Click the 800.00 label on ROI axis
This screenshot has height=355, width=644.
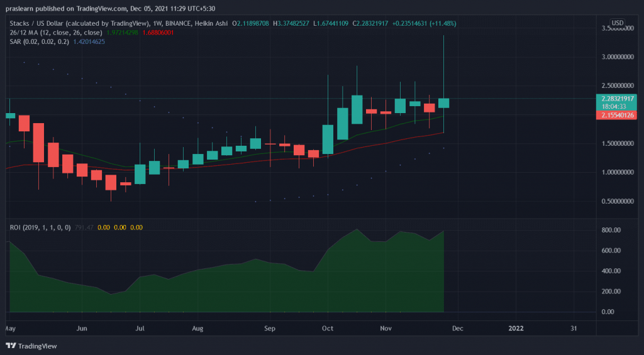(612, 231)
